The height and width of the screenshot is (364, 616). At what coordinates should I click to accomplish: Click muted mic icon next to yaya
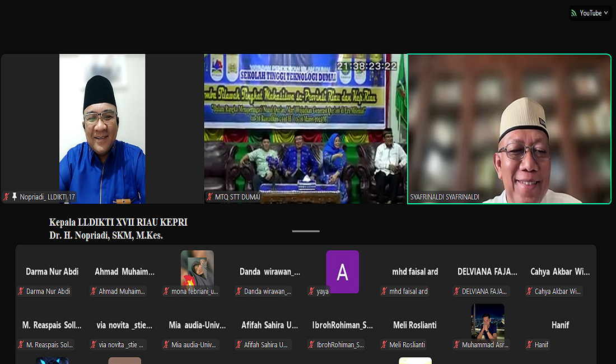(311, 291)
